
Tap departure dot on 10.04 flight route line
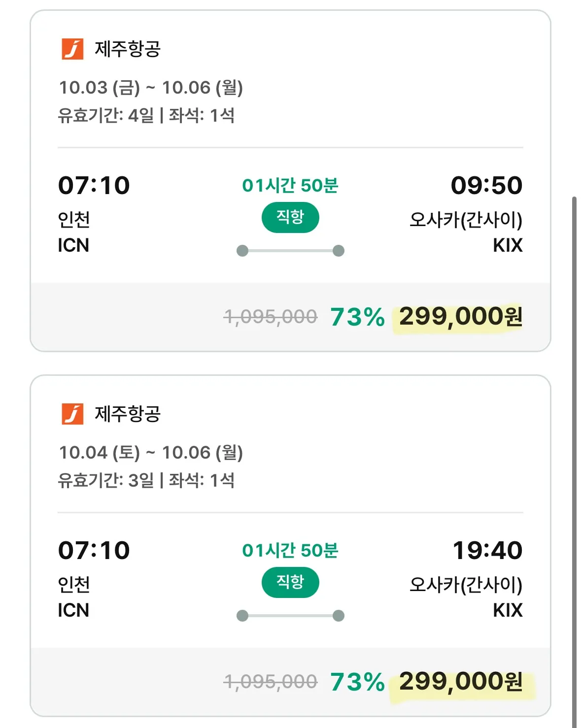click(242, 616)
